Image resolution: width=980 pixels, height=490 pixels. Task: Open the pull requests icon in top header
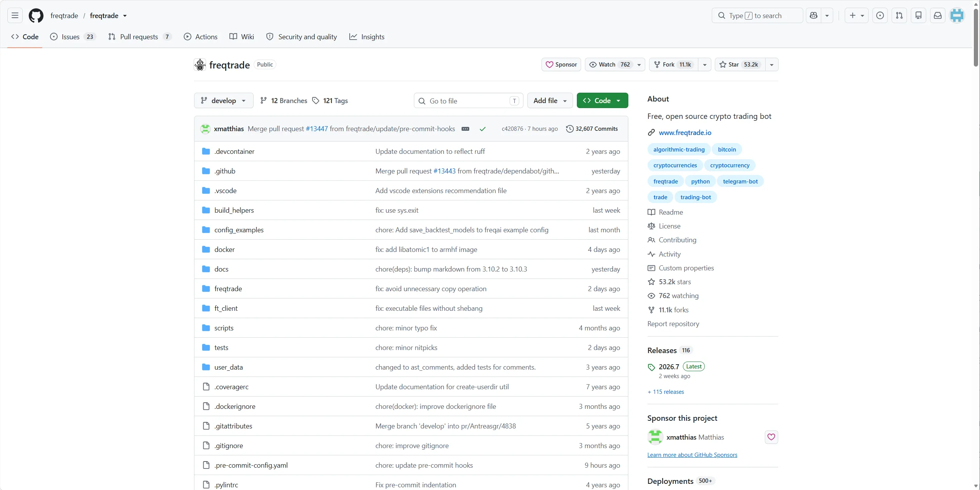coord(899,15)
